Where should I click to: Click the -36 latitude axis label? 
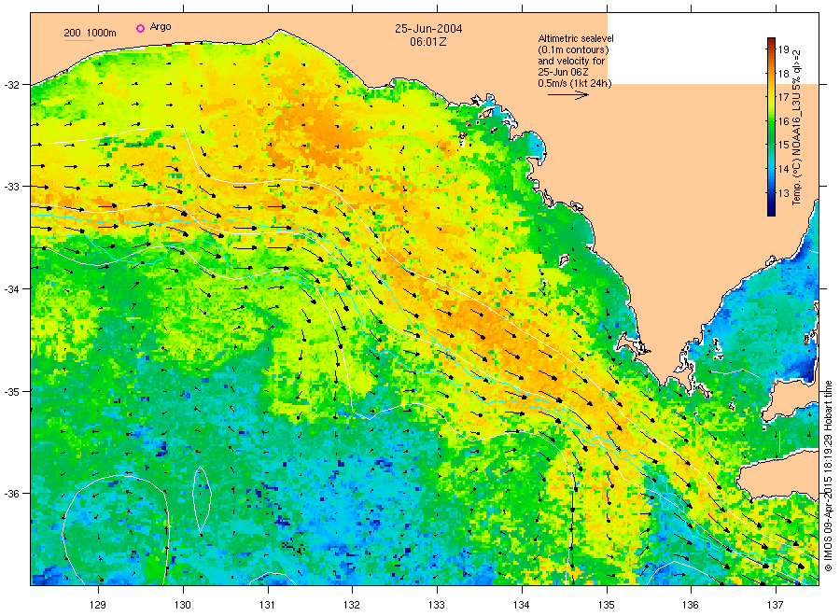tap(11, 494)
